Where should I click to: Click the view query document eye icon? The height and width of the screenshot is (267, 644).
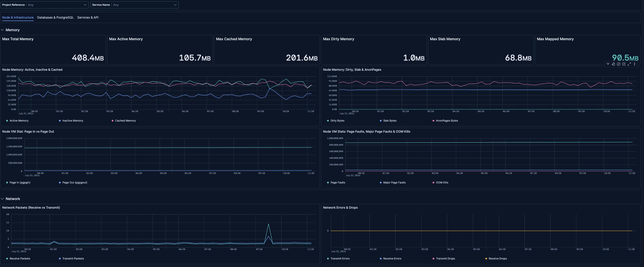[x=613, y=64]
